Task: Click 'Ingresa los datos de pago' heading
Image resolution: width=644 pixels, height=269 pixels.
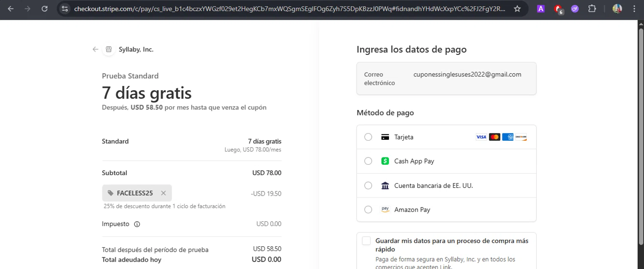Action: pos(411,49)
